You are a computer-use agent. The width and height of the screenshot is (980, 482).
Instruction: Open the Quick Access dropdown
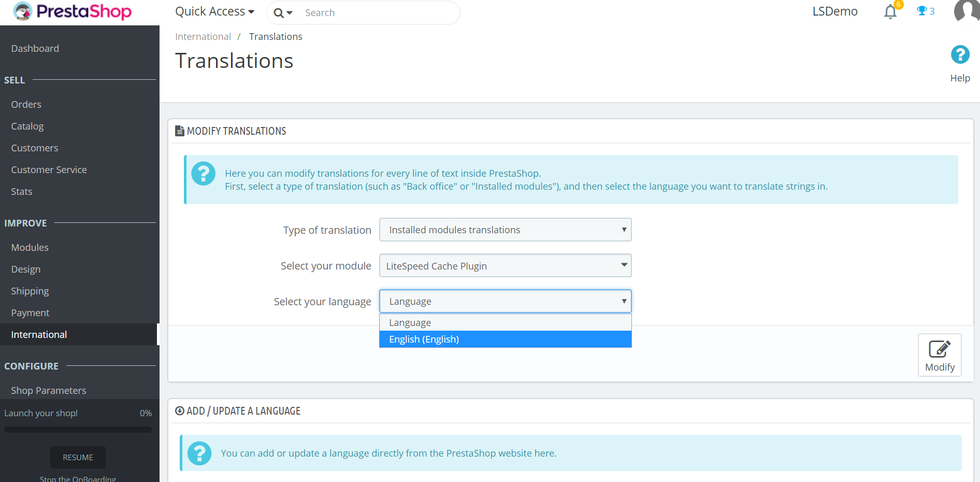[214, 11]
